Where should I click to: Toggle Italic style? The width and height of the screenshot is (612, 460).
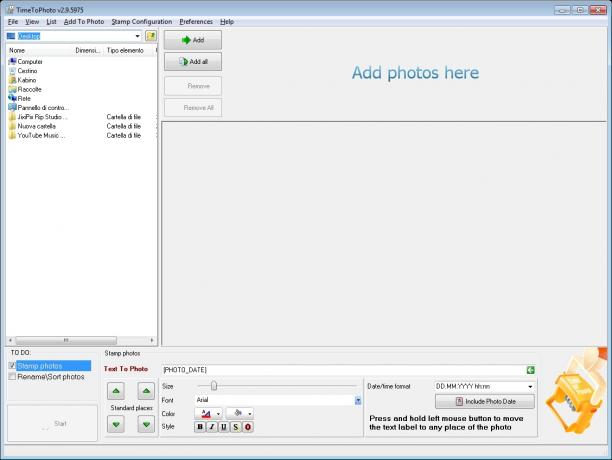(x=212, y=427)
